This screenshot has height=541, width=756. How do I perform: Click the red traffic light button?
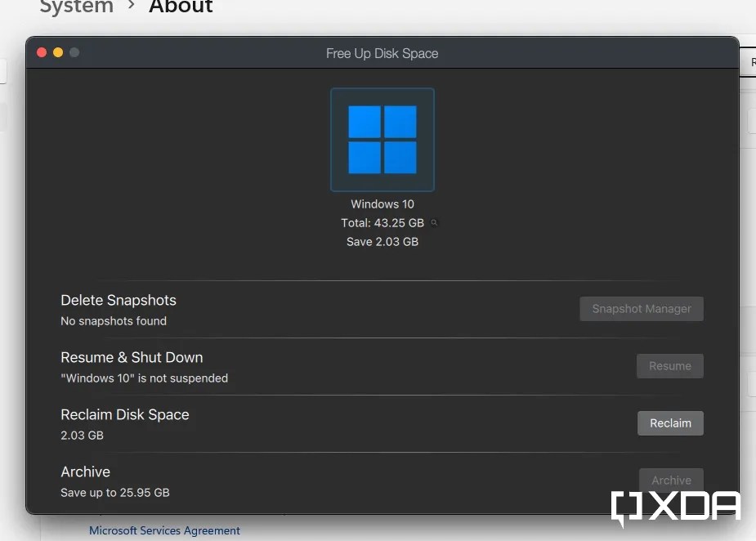(41, 51)
